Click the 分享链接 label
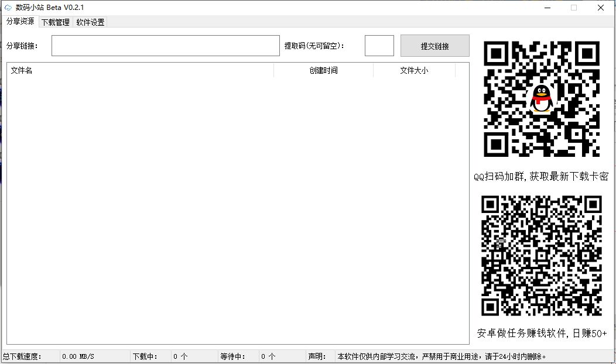The height and width of the screenshot is (364, 616). tap(22, 46)
